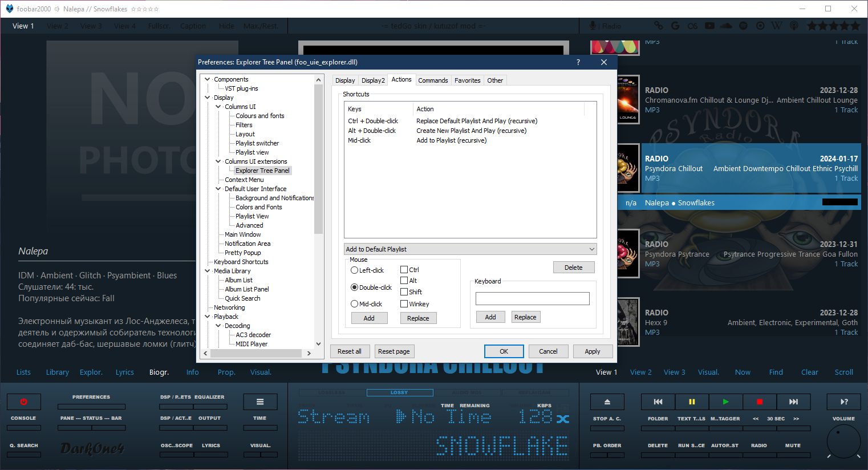Skip to the previous track

658,402
